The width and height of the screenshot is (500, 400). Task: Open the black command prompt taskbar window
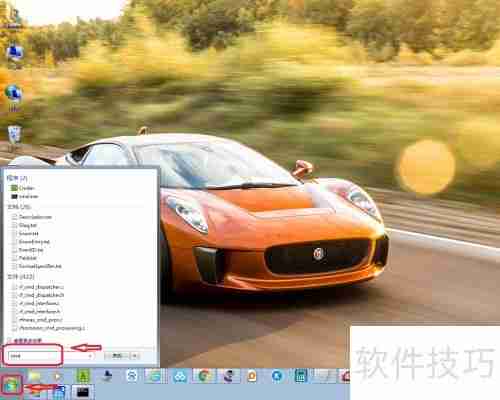82,392
